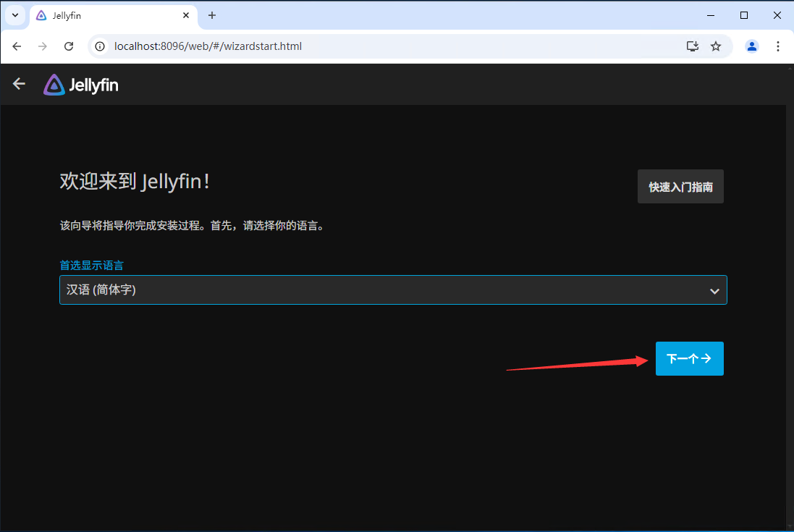Open the preferred display language dropdown
Screen dimensions: 794x532
(393, 290)
